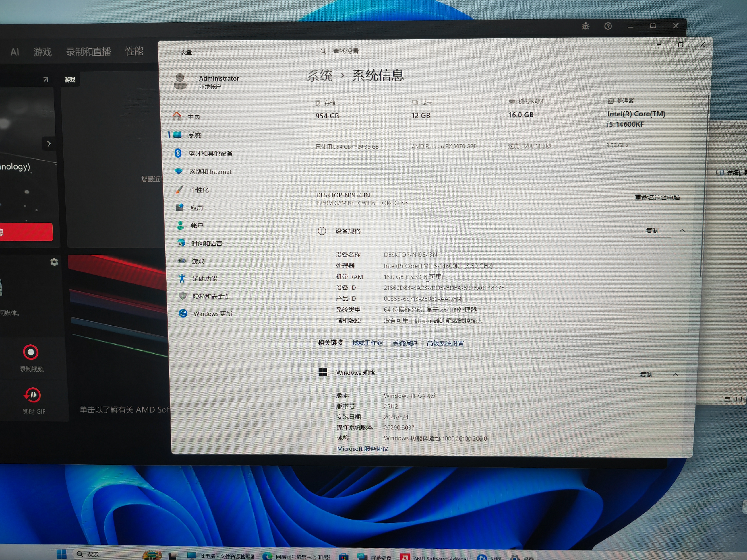The height and width of the screenshot is (560, 747).
Task: Click 重命名这台电脑 rename button
Action: coord(657,197)
